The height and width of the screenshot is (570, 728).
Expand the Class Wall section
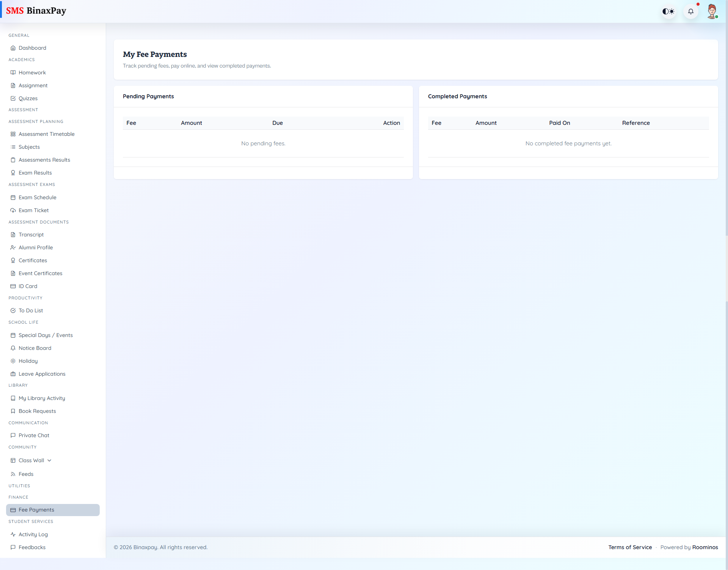coord(50,460)
